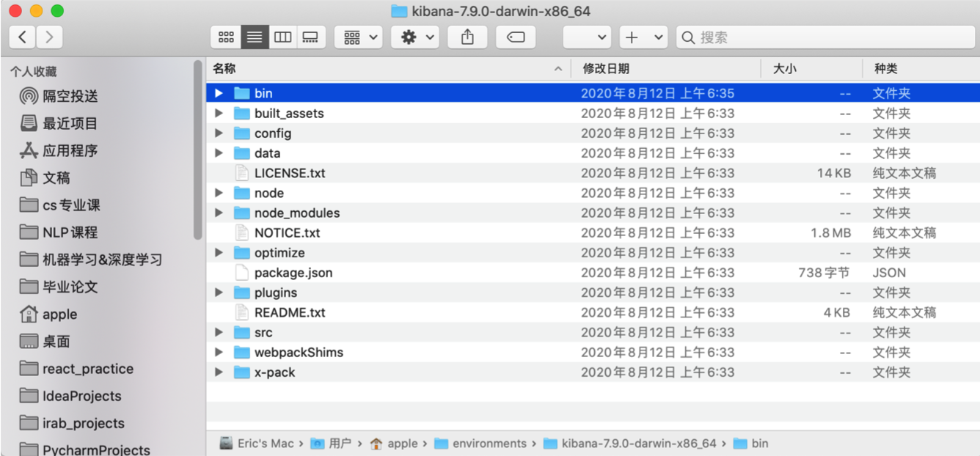The height and width of the screenshot is (456, 980).
Task: Click the sidebar vertical scrollbar
Action: pyautogui.click(x=197, y=150)
